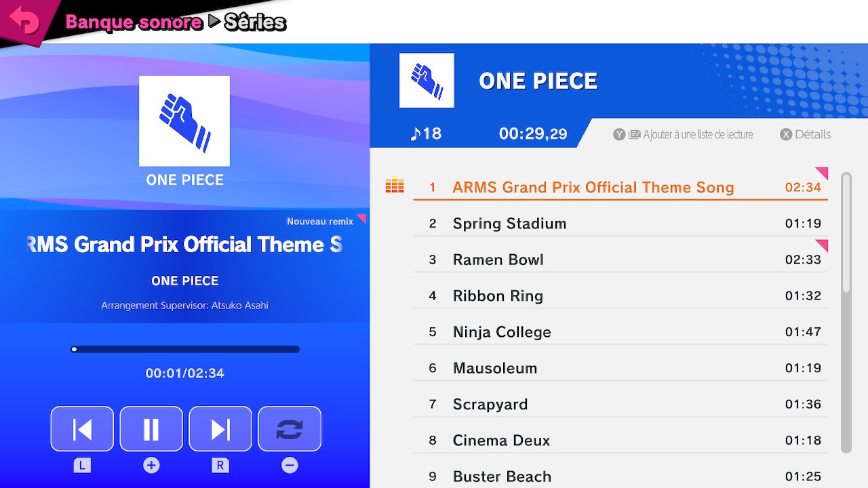Open the Détails option
The height and width of the screenshot is (488, 868).
(806, 134)
